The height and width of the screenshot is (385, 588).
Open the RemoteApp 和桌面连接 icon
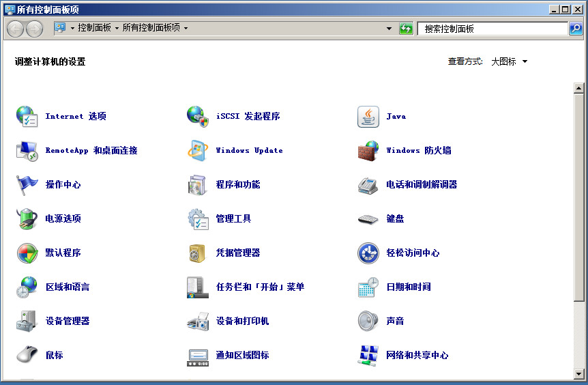click(x=27, y=150)
